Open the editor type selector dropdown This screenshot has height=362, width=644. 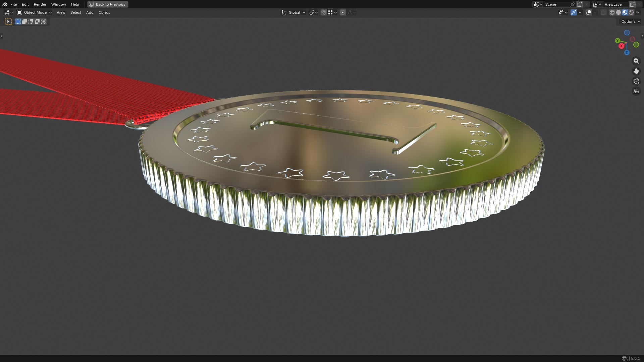point(8,12)
